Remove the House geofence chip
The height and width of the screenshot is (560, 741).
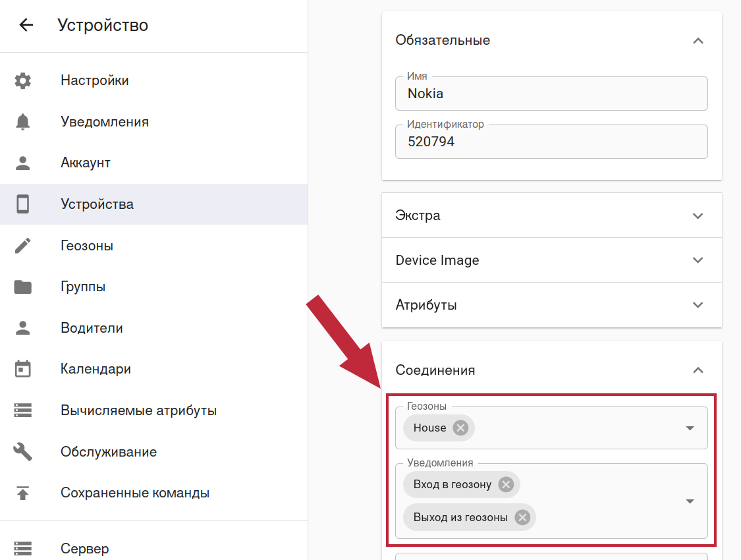pyautogui.click(x=460, y=428)
